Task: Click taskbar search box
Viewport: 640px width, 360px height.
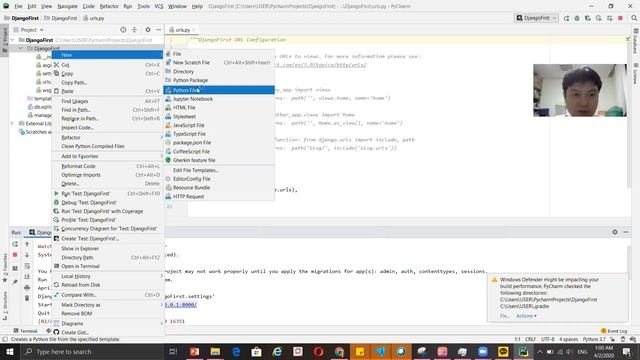Action: point(93,351)
